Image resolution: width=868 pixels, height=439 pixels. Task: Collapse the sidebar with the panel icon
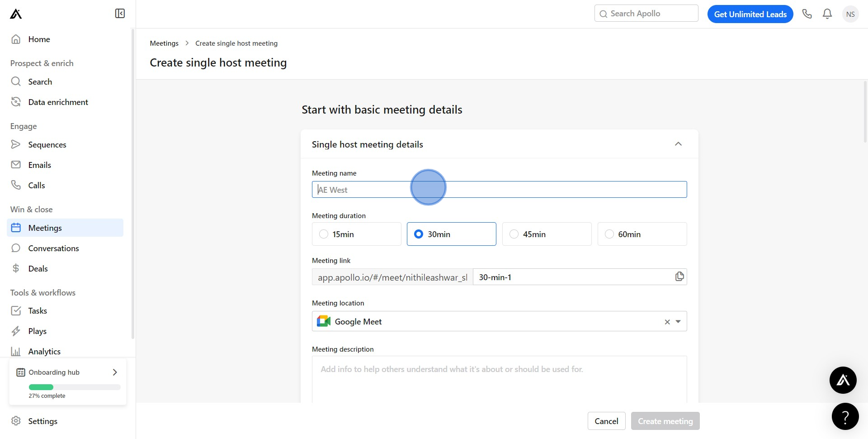(120, 14)
